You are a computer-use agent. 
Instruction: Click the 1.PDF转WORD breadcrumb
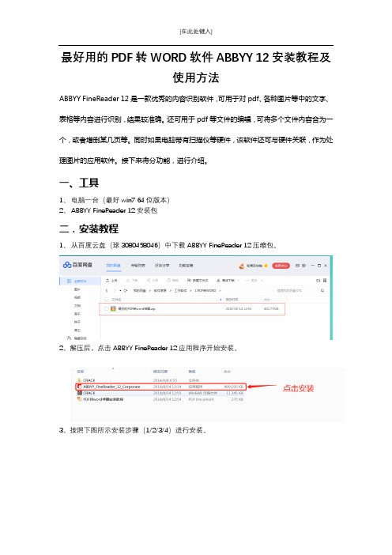[205, 291]
